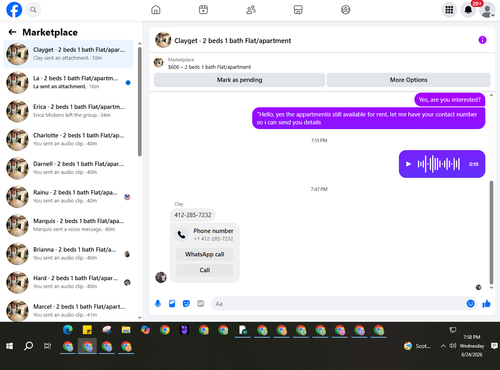The image size is (500, 370).
Task: Open the Windows action center
Action: [494, 346]
